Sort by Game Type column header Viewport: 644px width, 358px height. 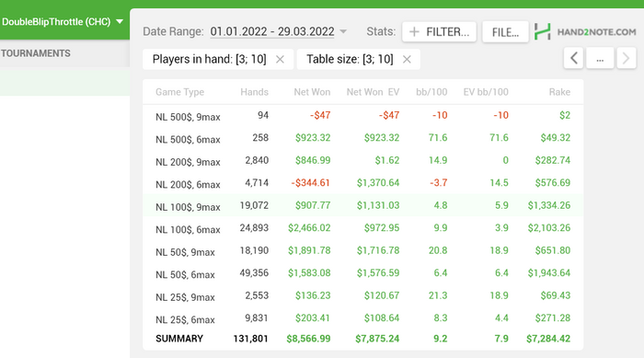[x=179, y=92]
